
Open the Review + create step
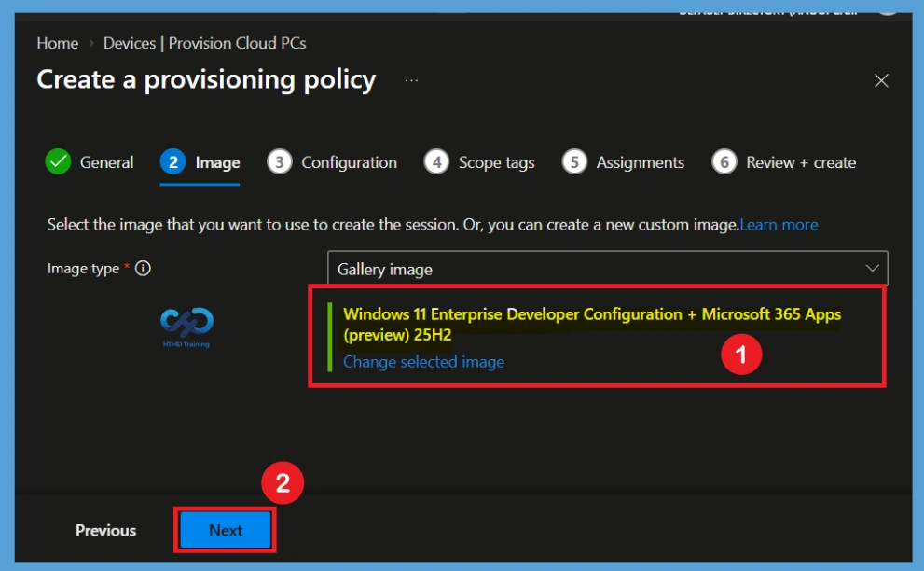point(784,162)
